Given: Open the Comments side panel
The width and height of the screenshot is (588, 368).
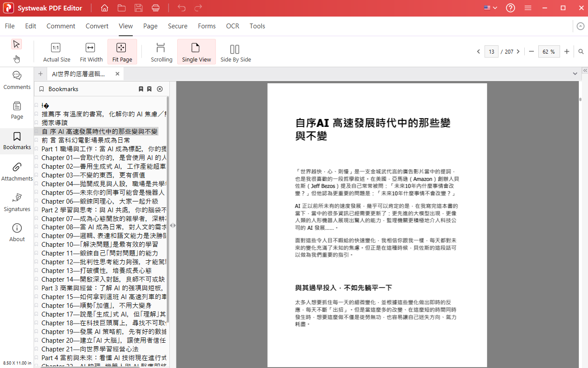Looking at the screenshot, I should click(17, 80).
